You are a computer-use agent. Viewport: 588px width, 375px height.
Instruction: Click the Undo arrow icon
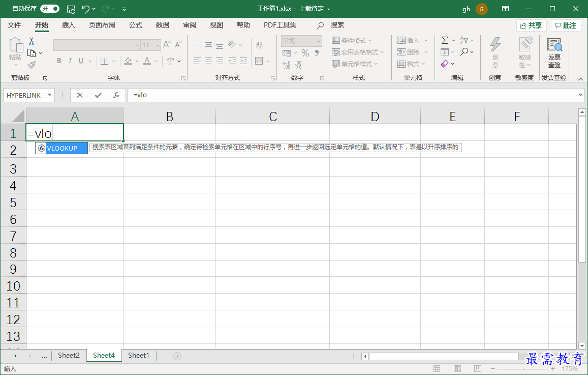85,9
